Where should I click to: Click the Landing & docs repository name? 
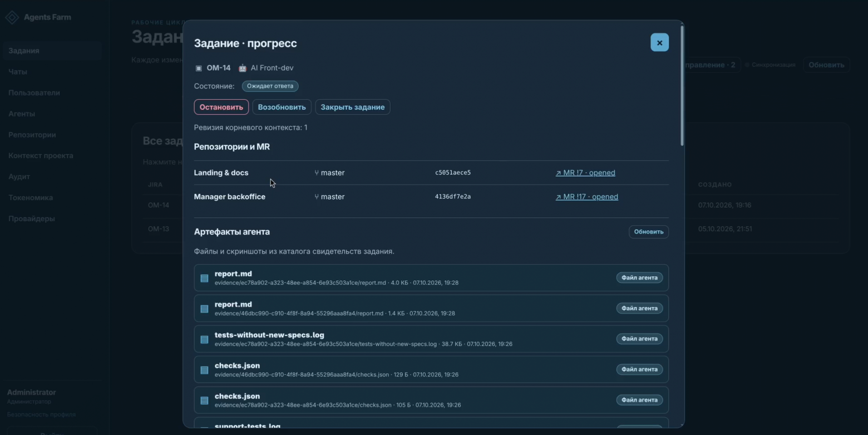point(221,173)
